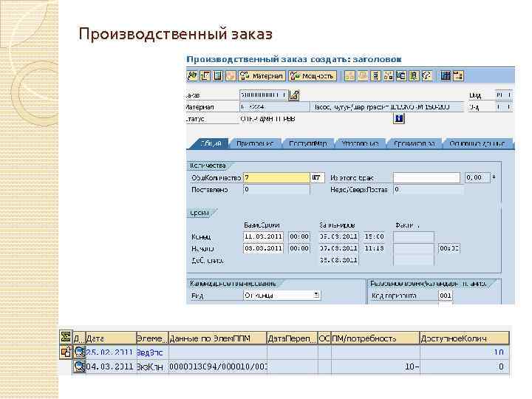532x399 pixels.
Task: Switch to the Управление tab
Action: coord(360,143)
